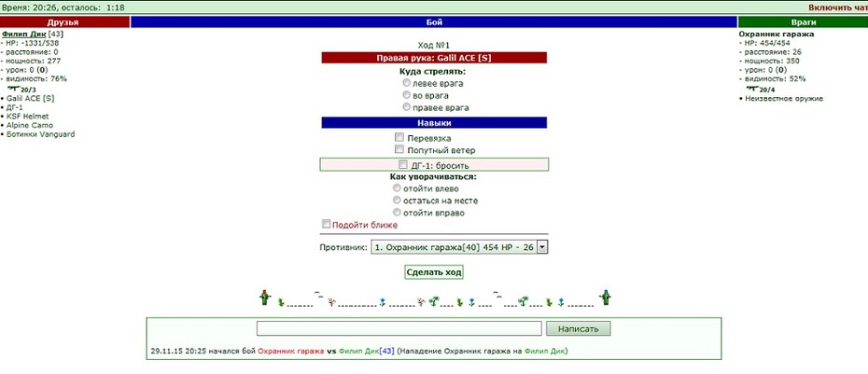
Task: Click 'HP: -1331/538' player stat
Action: click(33, 43)
